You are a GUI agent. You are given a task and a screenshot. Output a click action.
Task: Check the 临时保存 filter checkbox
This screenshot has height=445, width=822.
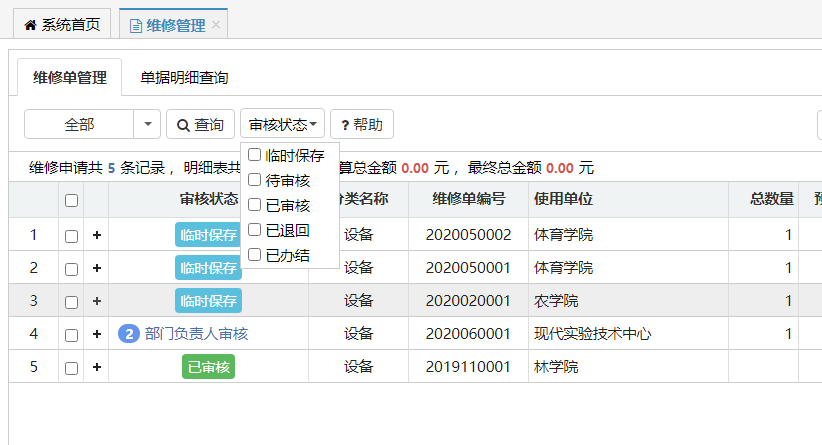(x=255, y=156)
